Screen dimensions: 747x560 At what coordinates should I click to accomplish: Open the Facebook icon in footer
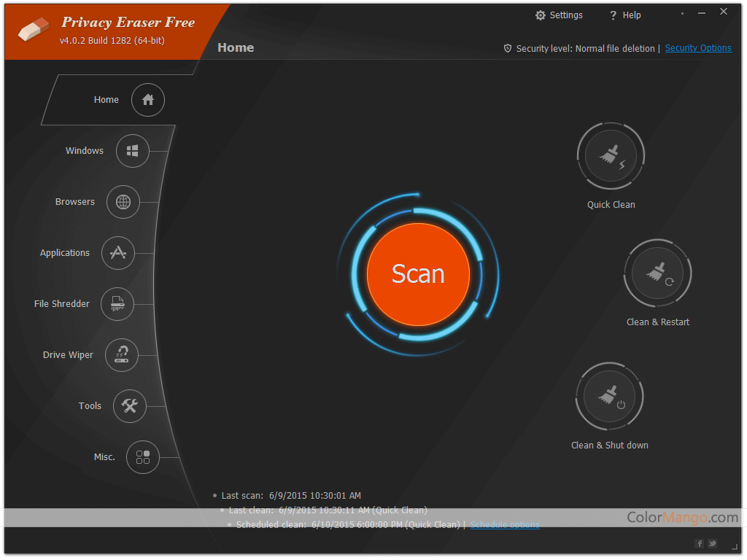(700, 543)
